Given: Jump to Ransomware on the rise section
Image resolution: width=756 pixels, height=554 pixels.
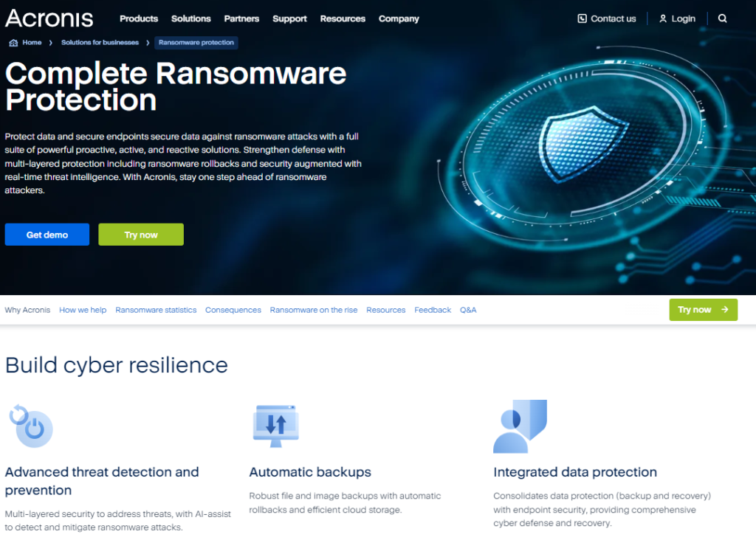Looking at the screenshot, I should click(x=313, y=310).
